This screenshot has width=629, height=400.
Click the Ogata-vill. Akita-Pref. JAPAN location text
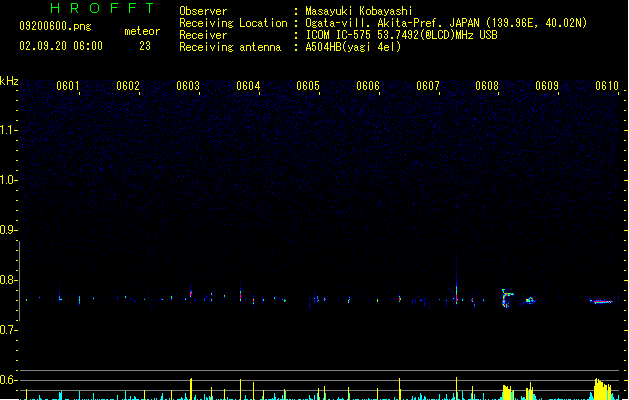click(446, 23)
